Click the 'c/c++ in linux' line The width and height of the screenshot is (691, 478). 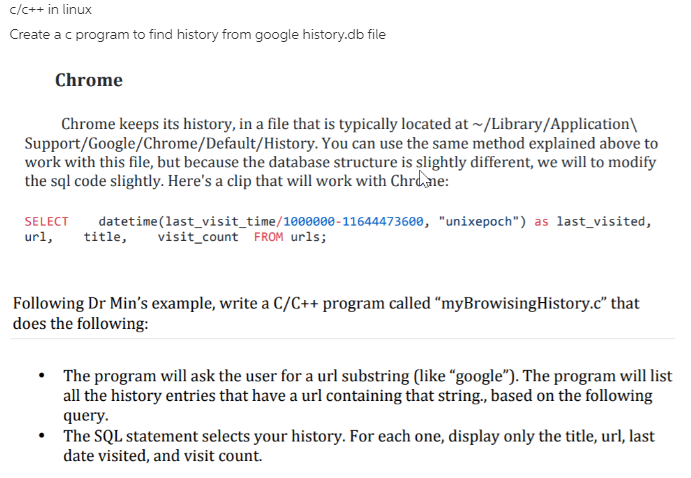(51, 10)
